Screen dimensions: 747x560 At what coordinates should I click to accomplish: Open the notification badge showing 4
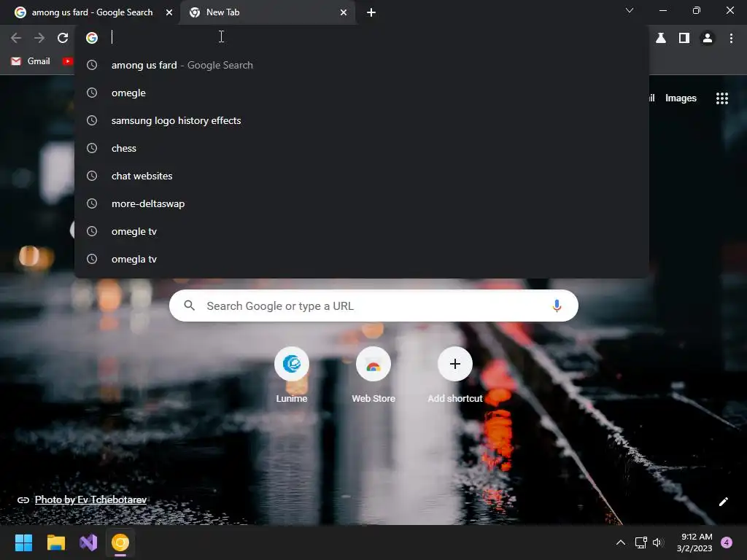tap(727, 542)
